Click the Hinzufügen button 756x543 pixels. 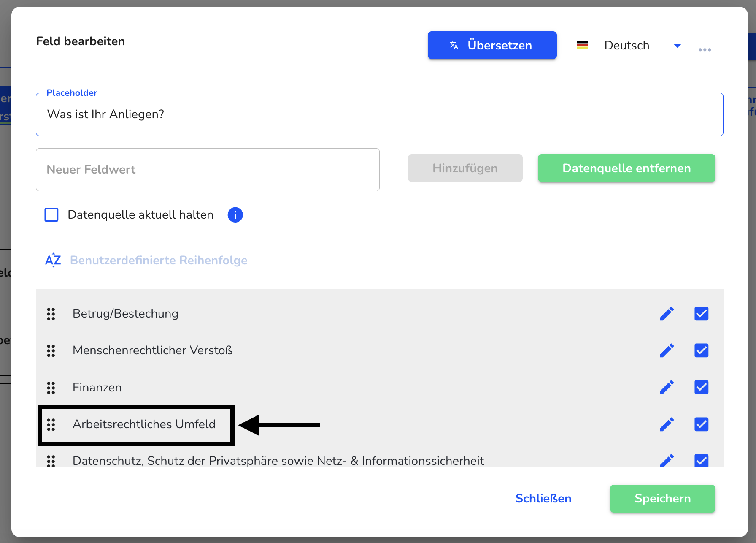point(465,168)
